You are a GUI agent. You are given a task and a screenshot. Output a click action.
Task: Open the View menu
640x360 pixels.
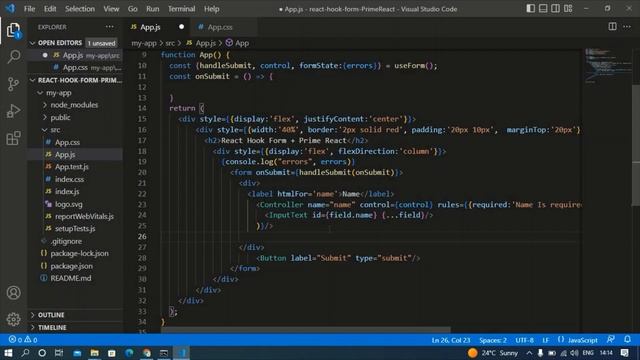click(111, 9)
